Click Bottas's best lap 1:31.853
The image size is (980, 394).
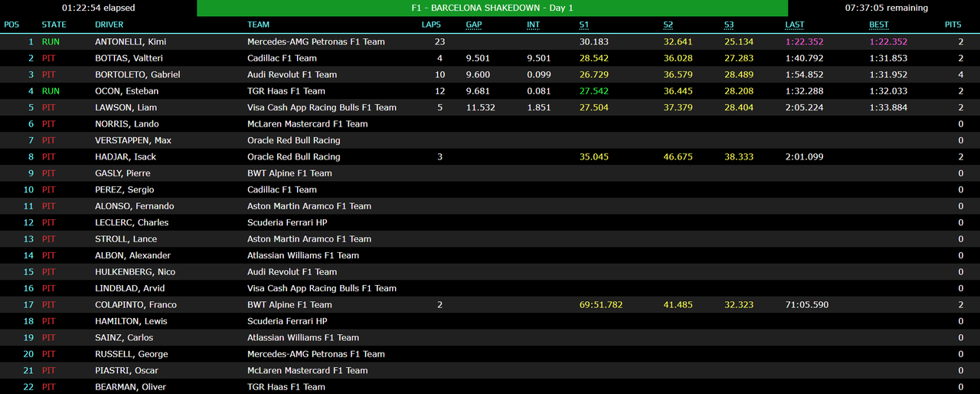(x=888, y=58)
